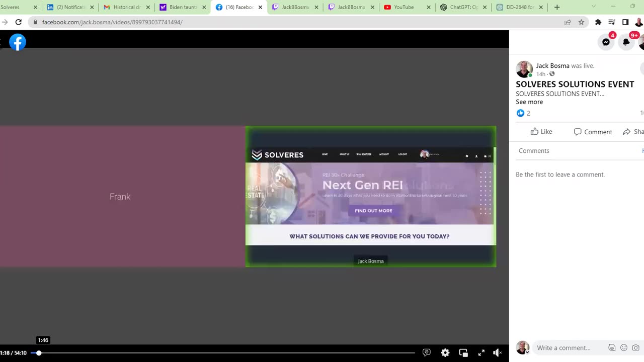
Task: Click inside the Write a comment field
Action: click(563, 348)
